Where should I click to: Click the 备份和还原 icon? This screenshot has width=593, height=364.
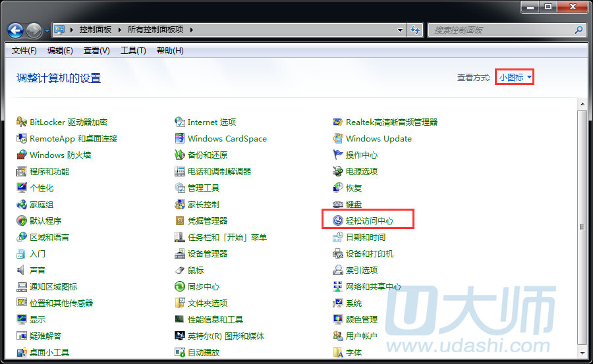coord(180,155)
